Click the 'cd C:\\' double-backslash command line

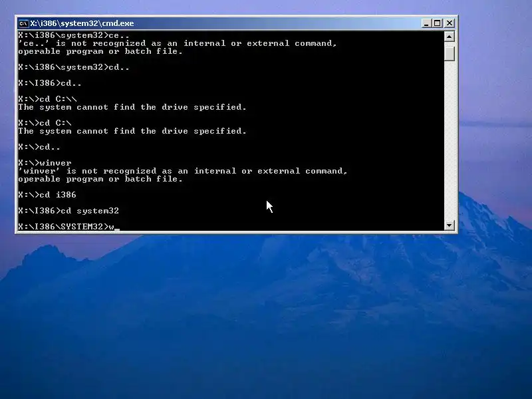pyautogui.click(x=47, y=99)
